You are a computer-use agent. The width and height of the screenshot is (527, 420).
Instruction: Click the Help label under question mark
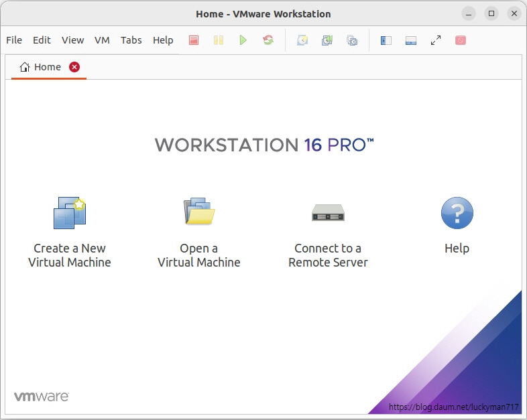[x=457, y=249]
